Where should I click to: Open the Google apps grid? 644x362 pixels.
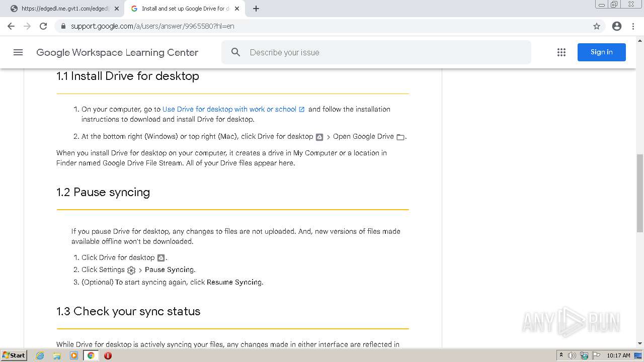[x=561, y=52]
